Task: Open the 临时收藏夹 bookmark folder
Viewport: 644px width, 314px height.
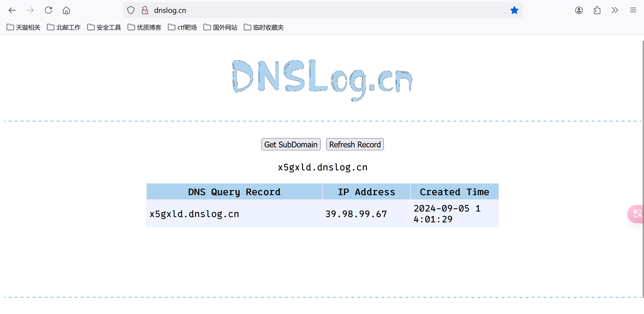Action: 264,27
